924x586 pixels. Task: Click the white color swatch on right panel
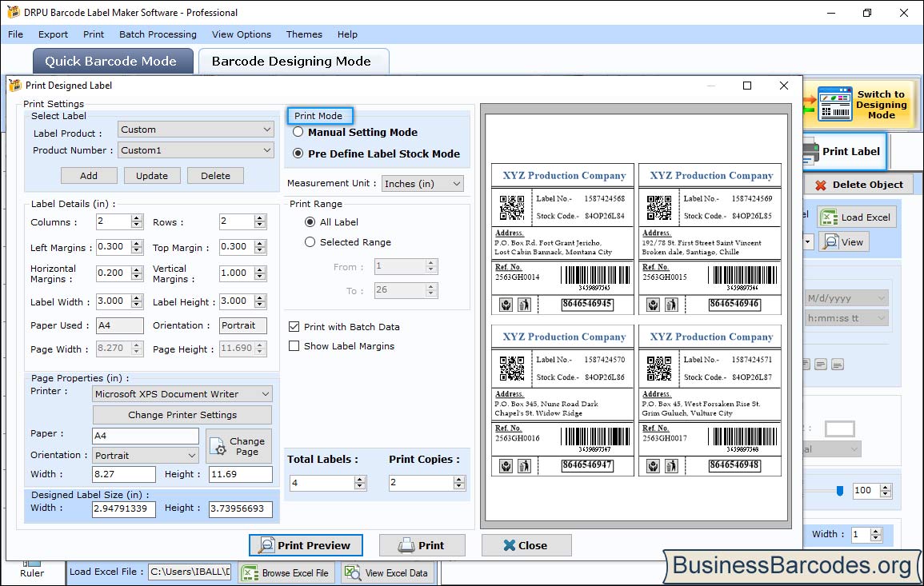point(840,429)
